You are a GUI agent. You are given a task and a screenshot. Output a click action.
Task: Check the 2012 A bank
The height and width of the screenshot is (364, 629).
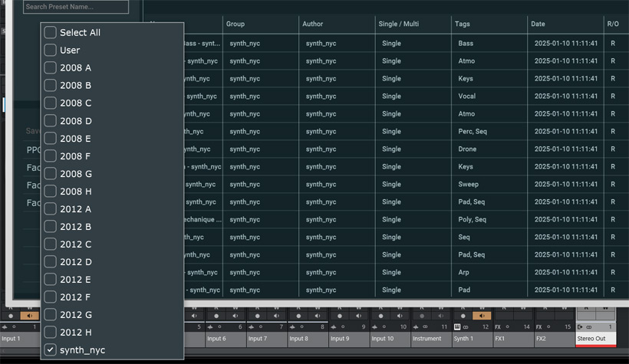tap(50, 209)
